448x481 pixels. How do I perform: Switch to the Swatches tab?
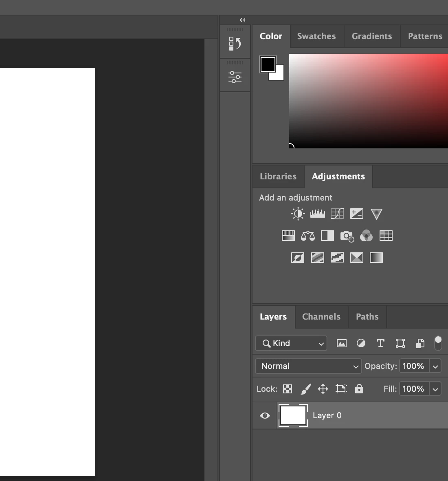click(x=316, y=36)
